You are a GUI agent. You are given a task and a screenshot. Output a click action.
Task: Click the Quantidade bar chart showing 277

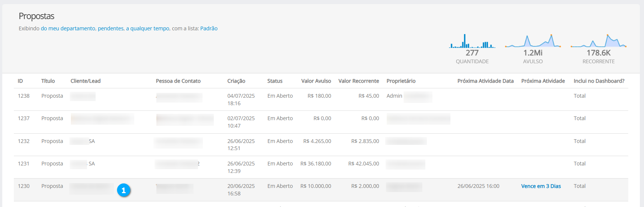[472, 42]
